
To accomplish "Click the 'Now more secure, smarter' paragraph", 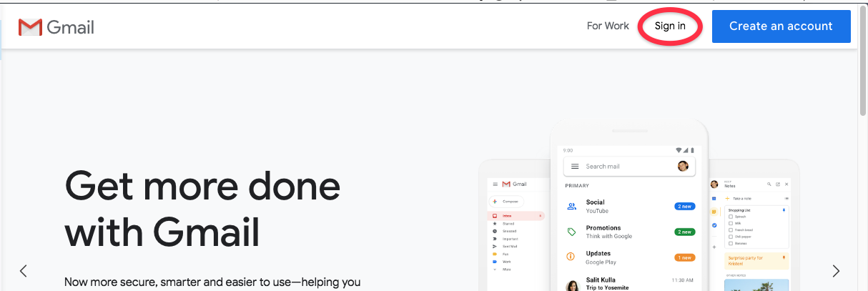I will [212, 282].
